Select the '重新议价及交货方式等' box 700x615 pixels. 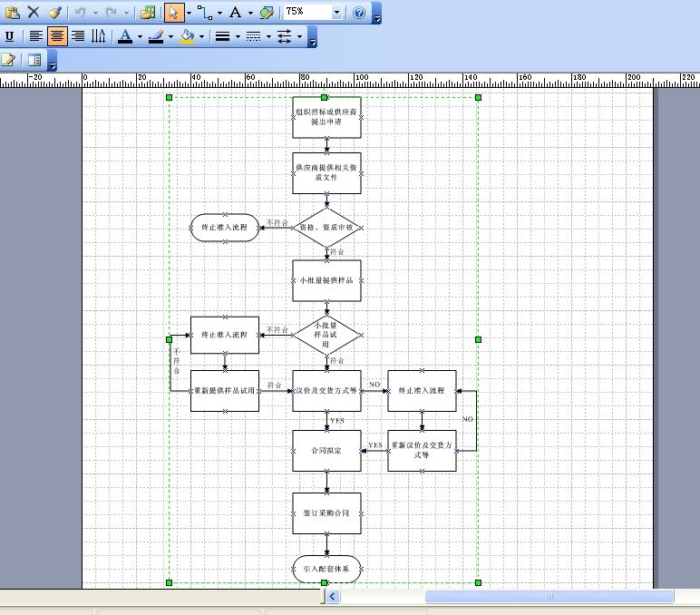click(422, 451)
